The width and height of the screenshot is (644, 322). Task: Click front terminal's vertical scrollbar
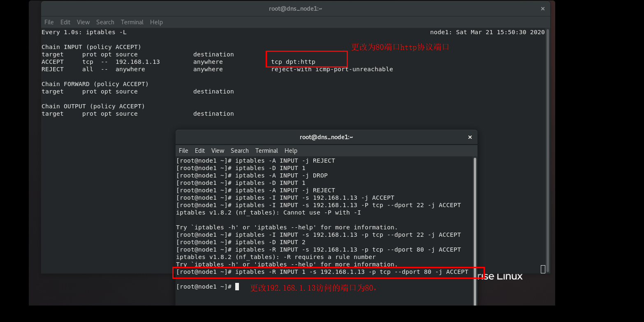[475, 231]
